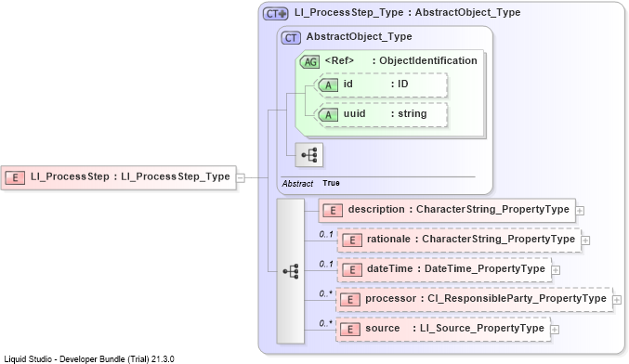Select description : CharacterString_PropertyType text
Viewport: 629px width, 364px height.
click(459, 209)
